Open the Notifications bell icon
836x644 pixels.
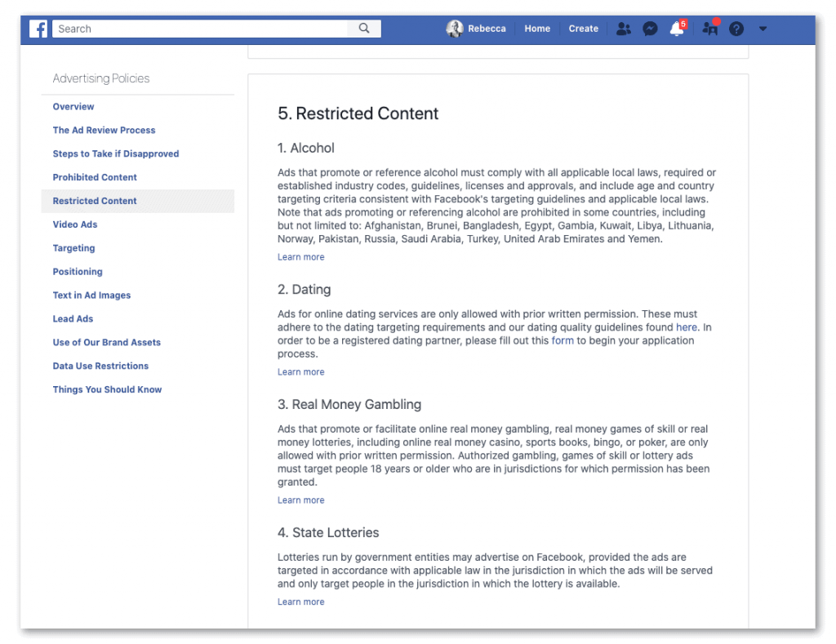676,29
